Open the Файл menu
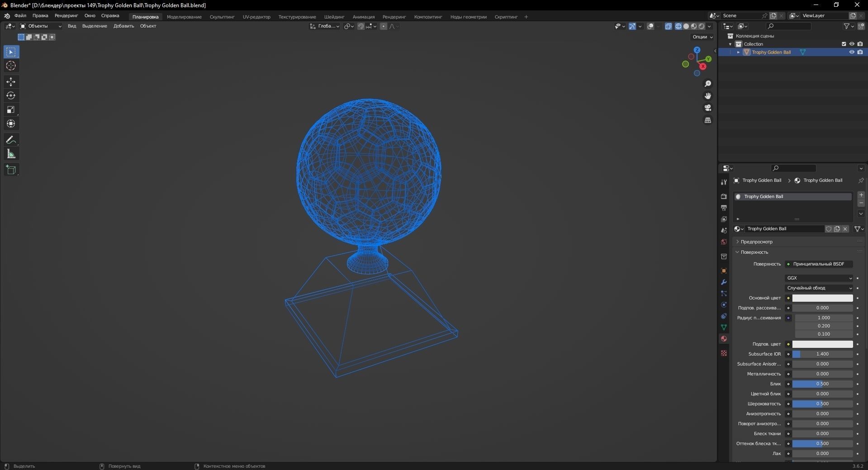 20,16
